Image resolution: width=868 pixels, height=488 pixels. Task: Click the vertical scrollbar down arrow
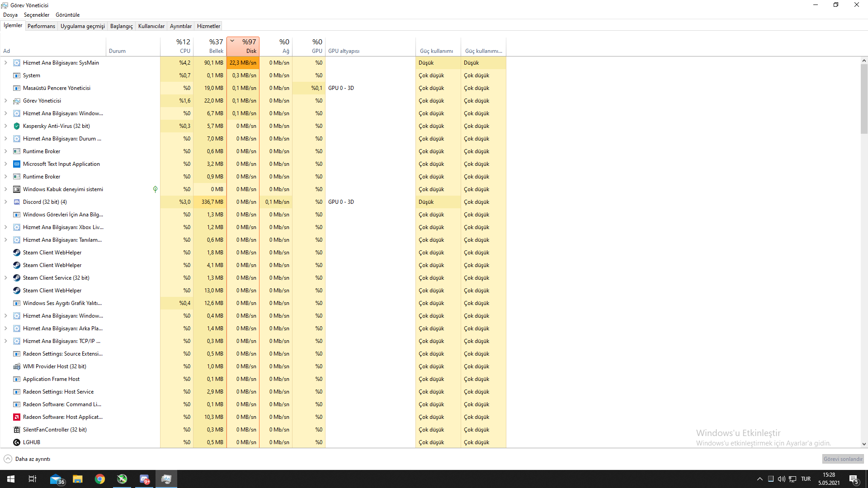point(864,444)
